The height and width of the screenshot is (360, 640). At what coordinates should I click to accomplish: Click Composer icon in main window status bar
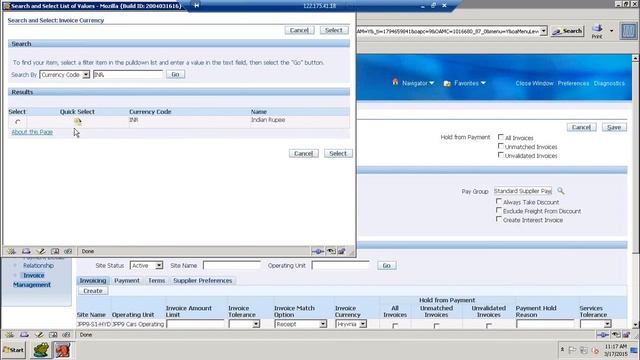point(39,335)
